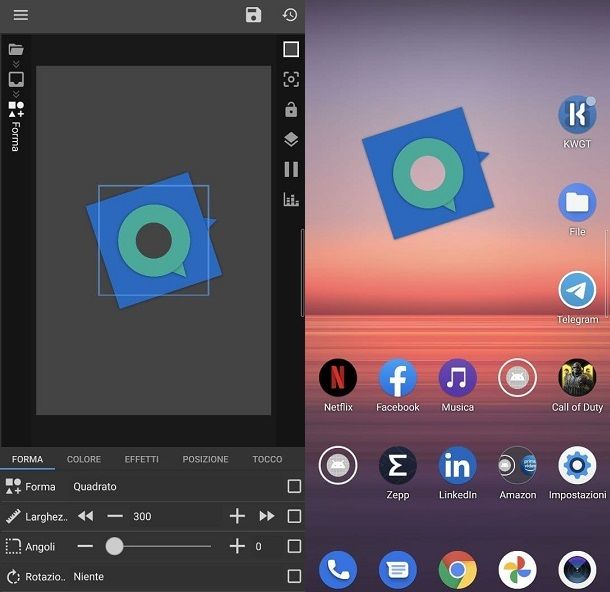Open the root folder icon in breadcrumb

(16, 49)
